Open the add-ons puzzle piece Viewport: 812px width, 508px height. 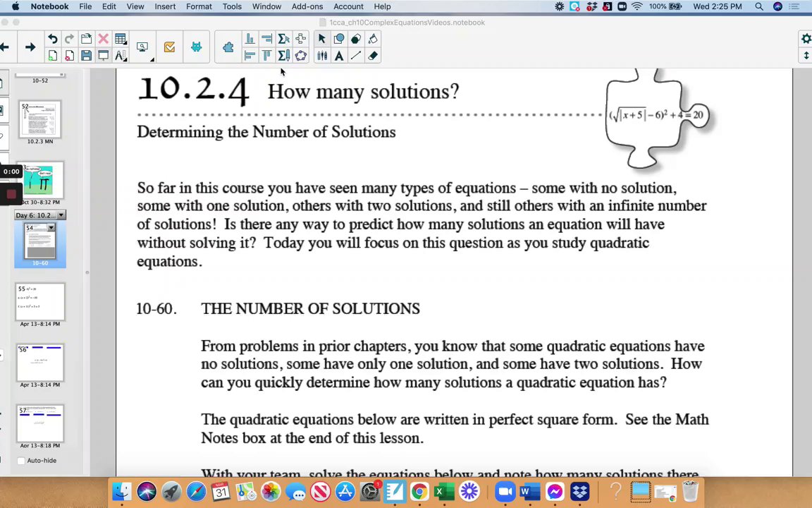click(x=228, y=47)
